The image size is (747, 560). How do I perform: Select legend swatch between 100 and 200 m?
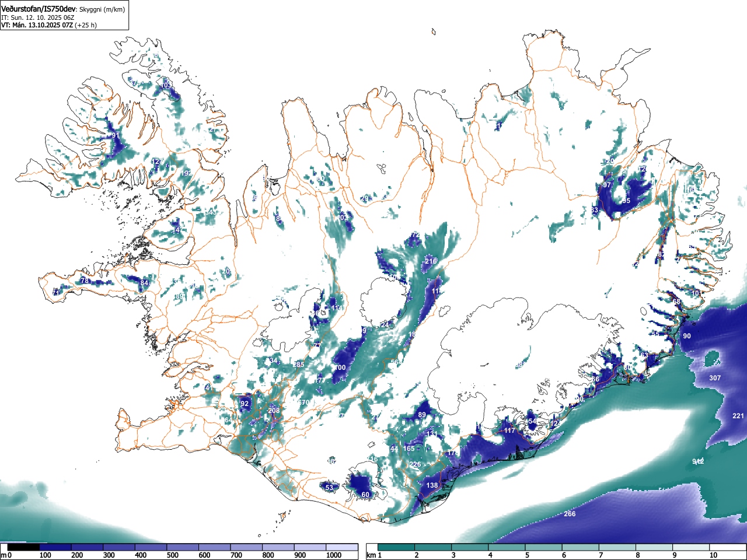[x=55, y=547]
